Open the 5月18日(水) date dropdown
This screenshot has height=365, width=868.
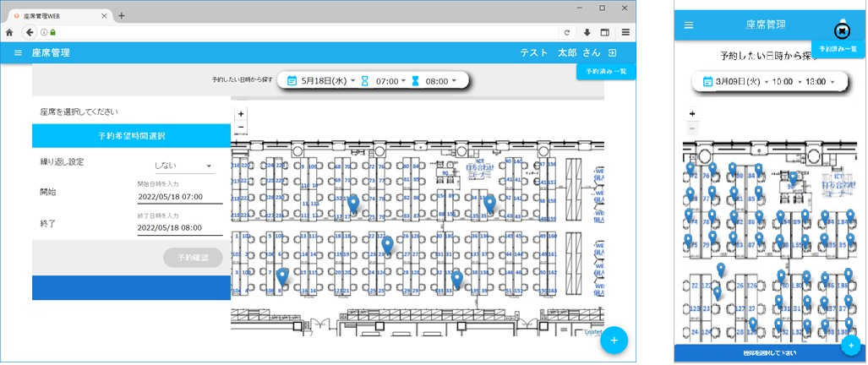pyautogui.click(x=329, y=81)
